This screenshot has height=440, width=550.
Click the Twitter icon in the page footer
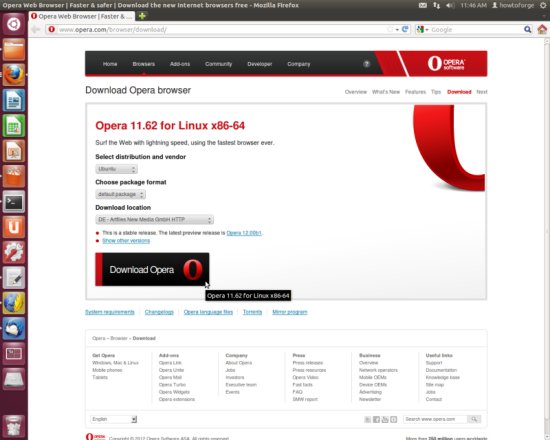tap(368, 419)
